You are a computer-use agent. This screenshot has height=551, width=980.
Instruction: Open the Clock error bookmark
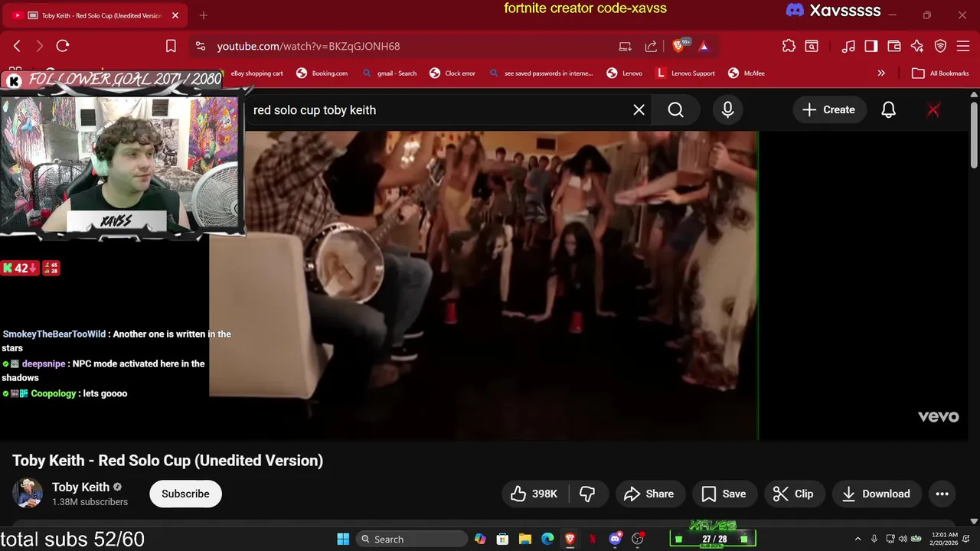pyautogui.click(x=452, y=73)
